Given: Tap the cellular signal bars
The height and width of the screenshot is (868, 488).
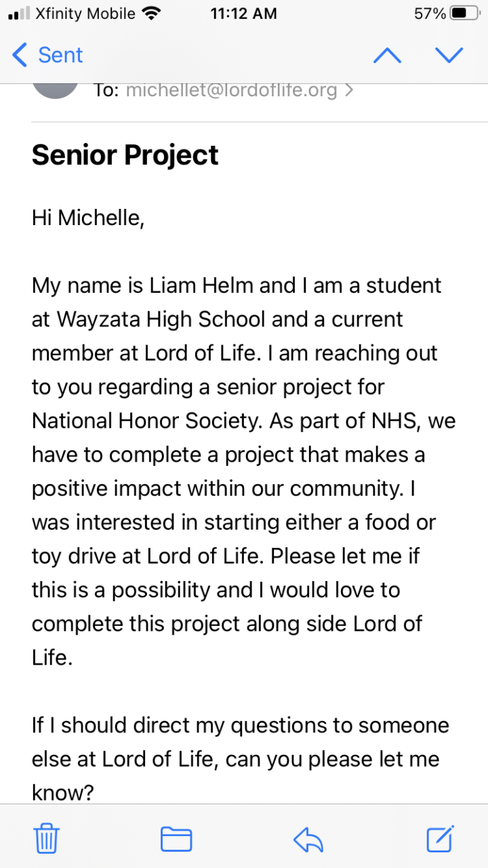Looking at the screenshot, I should [19, 14].
